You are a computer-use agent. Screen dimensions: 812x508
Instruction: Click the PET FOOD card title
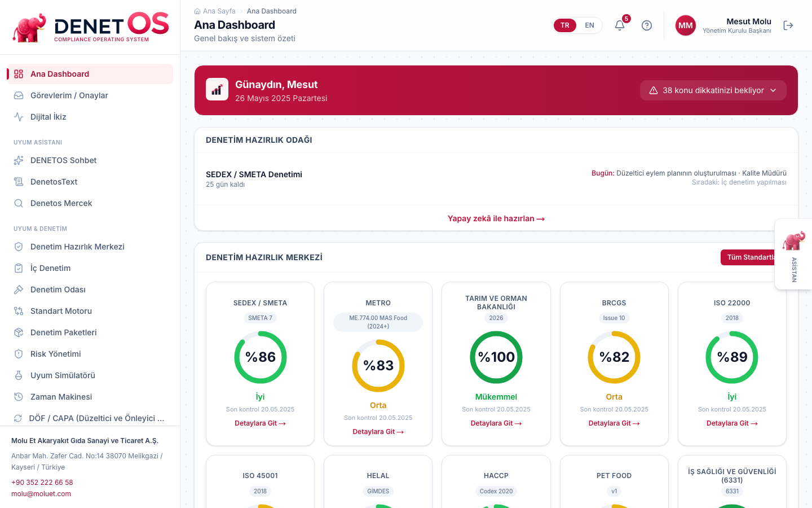pyautogui.click(x=614, y=476)
